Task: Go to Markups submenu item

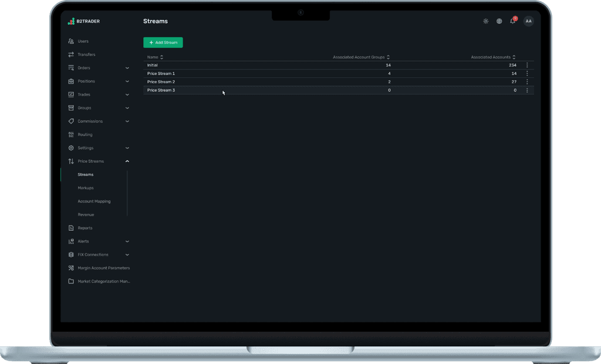Action: pos(86,188)
